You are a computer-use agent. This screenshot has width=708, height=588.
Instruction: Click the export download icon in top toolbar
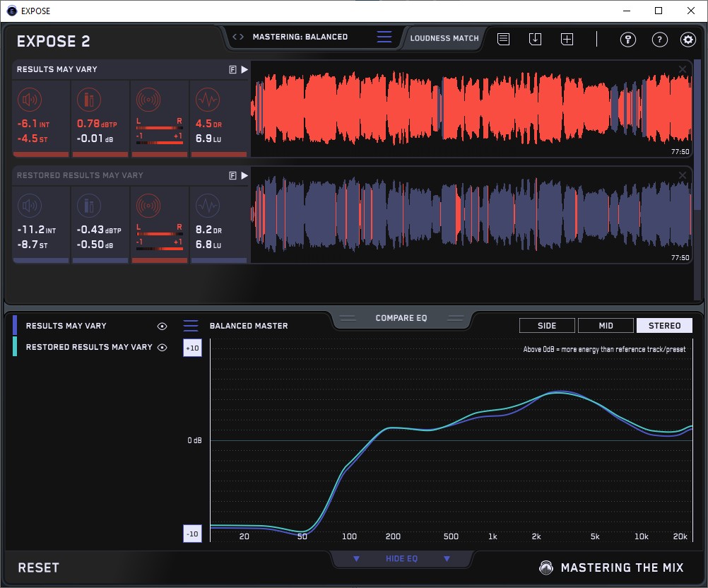tap(535, 39)
